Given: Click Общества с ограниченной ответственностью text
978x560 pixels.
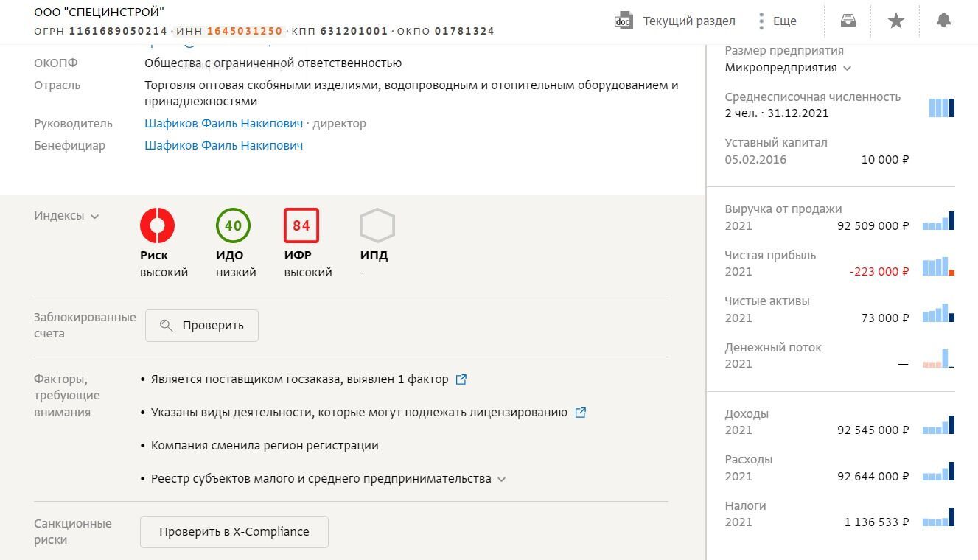Looking at the screenshot, I should point(273,63).
